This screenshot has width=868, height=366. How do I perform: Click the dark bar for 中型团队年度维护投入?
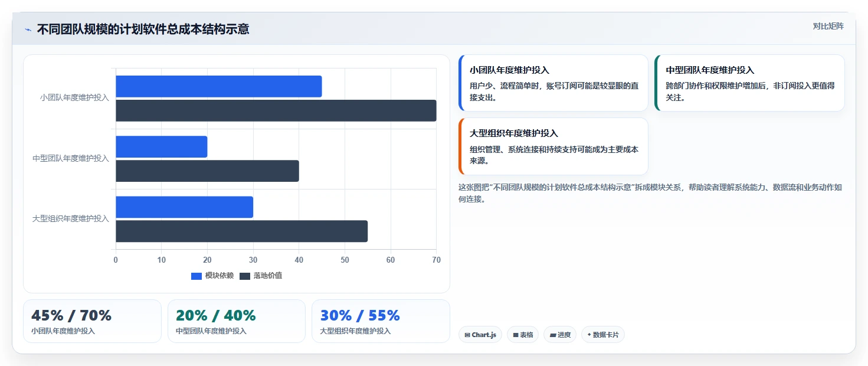coord(207,171)
